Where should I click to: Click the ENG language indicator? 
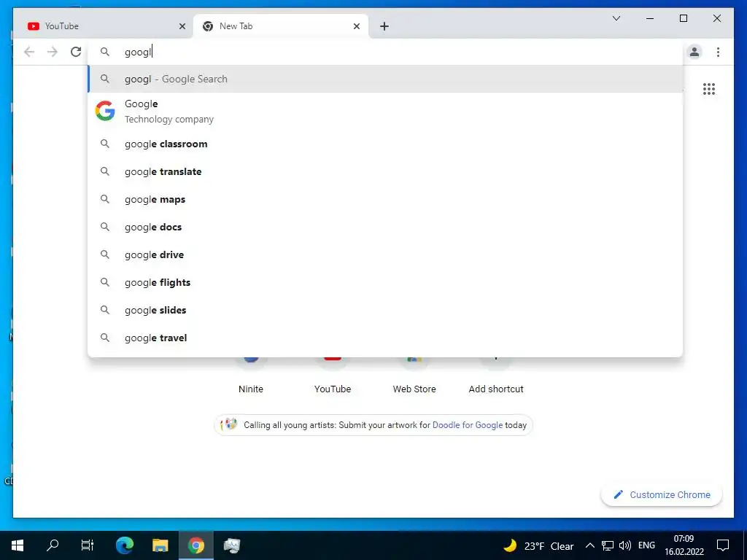pyautogui.click(x=646, y=545)
